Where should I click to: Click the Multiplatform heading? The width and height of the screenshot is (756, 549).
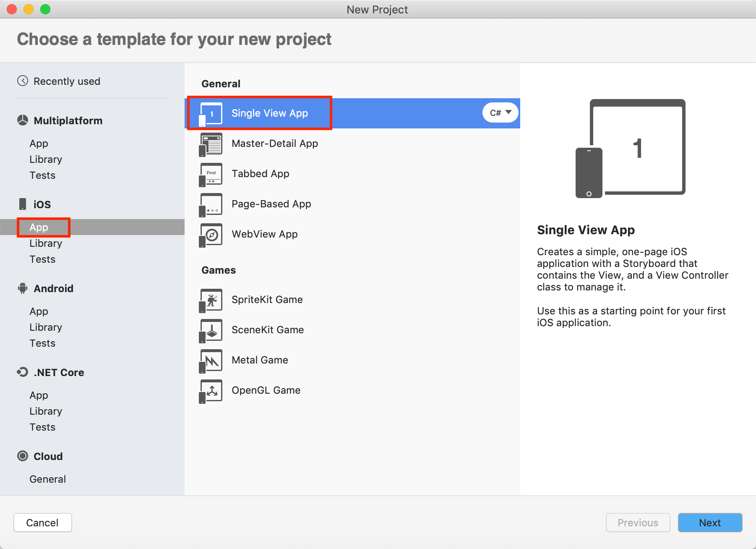(68, 121)
